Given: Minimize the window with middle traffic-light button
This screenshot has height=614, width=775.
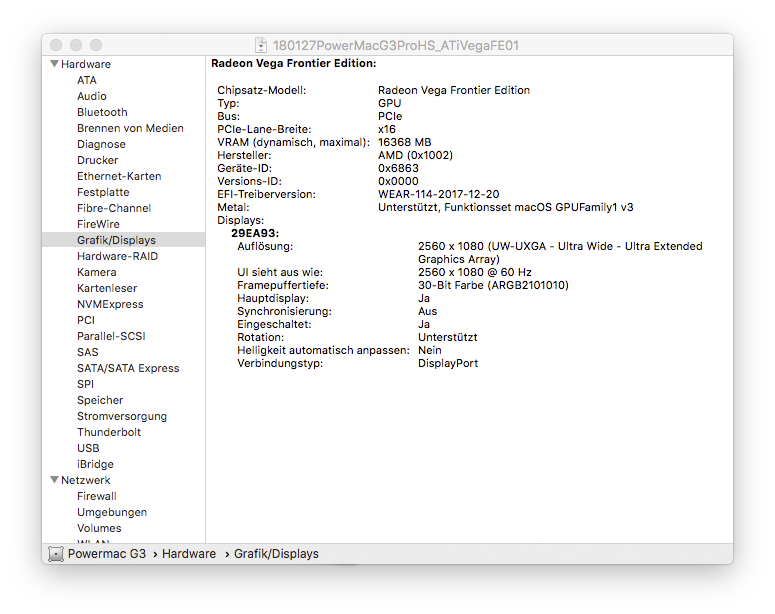Looking at the screenshot, I should pos(76,45).
